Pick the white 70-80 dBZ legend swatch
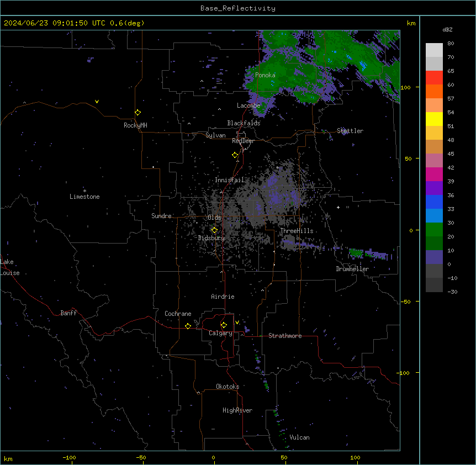476x465 pixels. pos(434,50)
